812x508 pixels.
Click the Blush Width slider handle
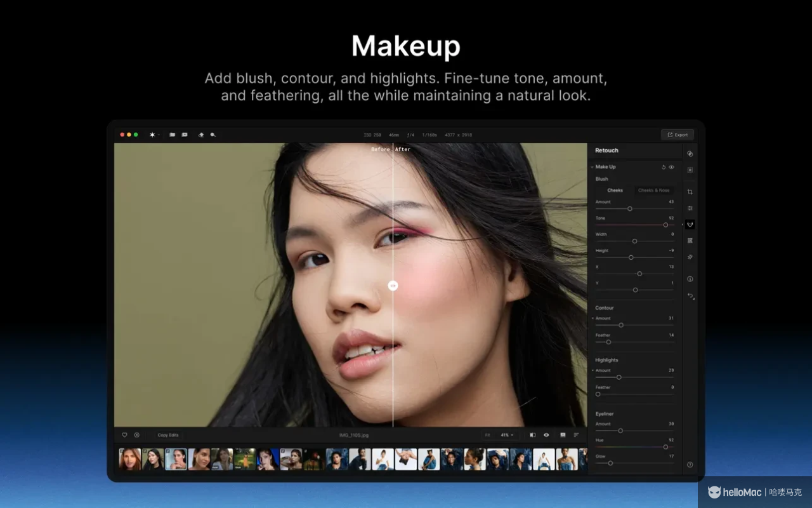[x=634, y=241]
